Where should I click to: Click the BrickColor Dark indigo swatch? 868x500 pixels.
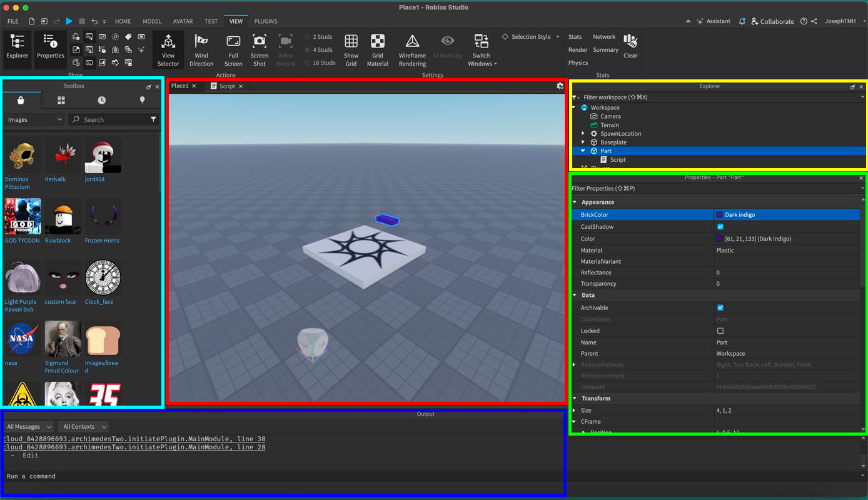[719, 215]
